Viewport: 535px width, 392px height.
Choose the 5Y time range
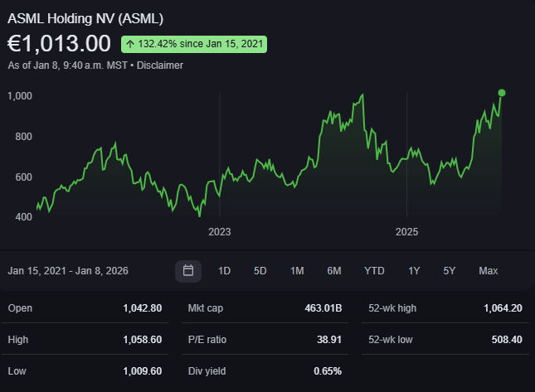tap(449, 271)
